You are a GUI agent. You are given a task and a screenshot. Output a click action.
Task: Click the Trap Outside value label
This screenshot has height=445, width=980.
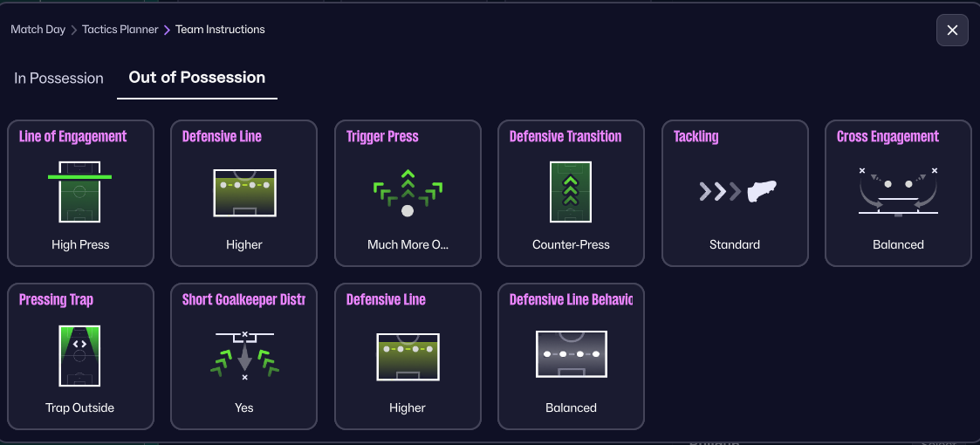click(80, 408)
